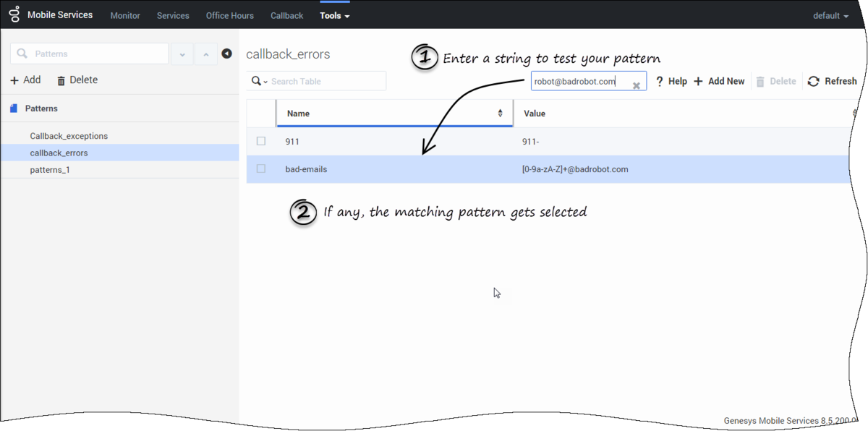Jump to next match with down chevron
The width and height of the screenshot is (868, 431).
[182, 54]
